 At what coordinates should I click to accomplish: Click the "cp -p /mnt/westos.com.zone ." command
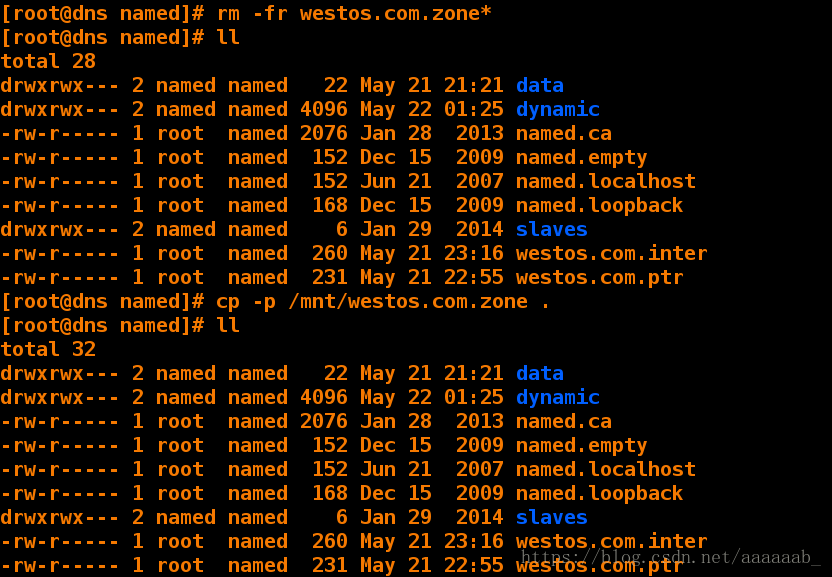click(x=383, y=302)
